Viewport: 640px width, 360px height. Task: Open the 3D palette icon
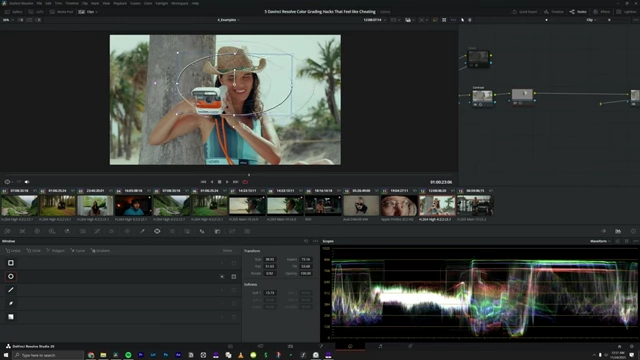pos(247,231)
